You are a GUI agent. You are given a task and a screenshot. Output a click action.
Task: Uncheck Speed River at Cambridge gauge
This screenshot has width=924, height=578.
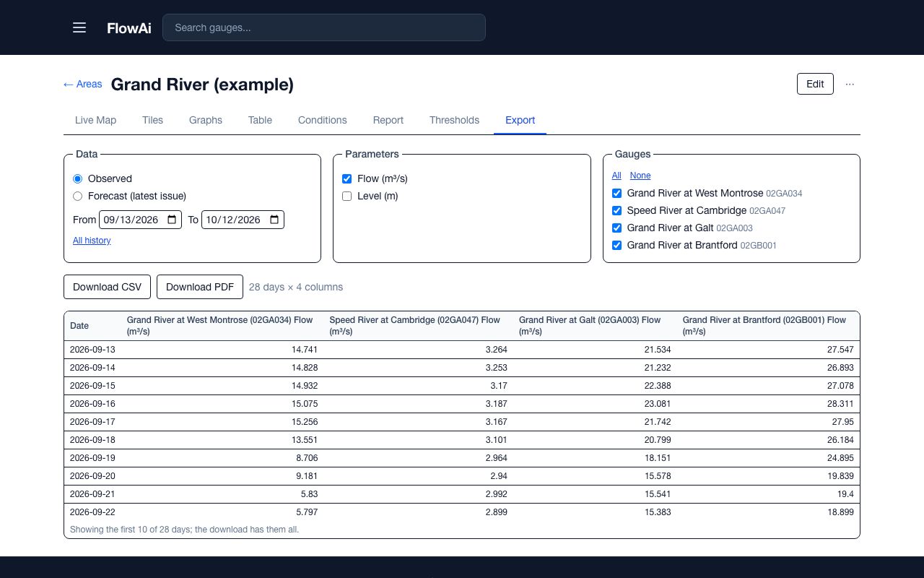click(x=617, y=210)
